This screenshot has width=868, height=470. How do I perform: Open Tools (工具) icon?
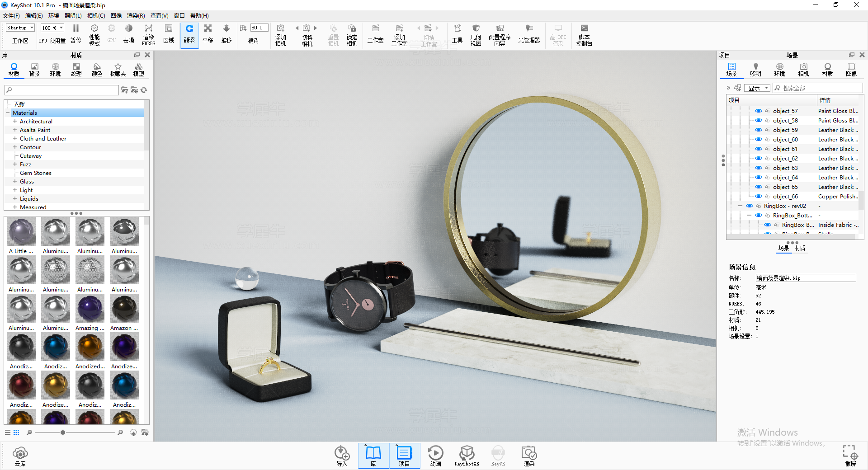point(457,34)
